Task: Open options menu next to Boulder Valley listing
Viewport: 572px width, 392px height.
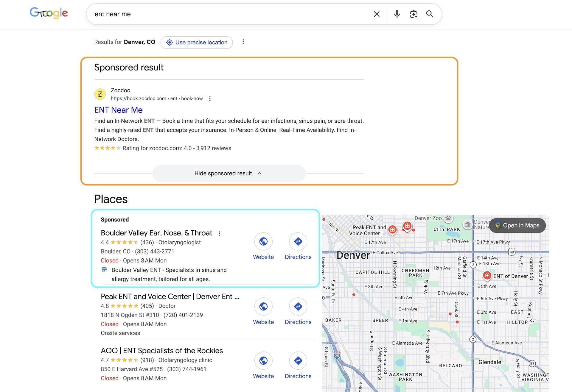Action: pyautogui.click(x=220, y=234)
